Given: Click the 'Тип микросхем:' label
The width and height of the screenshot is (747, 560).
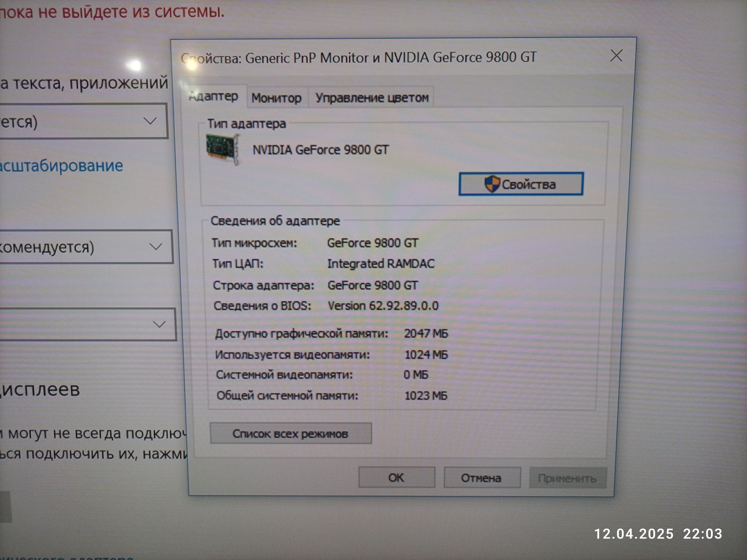Looking at the screenshot, I should point(254,243).
